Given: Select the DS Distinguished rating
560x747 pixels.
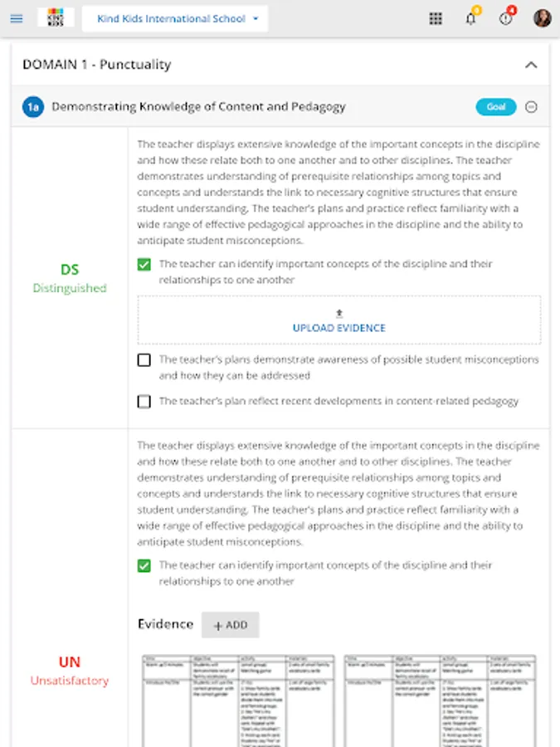Looking at the screenshot, I should coord(70,278).
